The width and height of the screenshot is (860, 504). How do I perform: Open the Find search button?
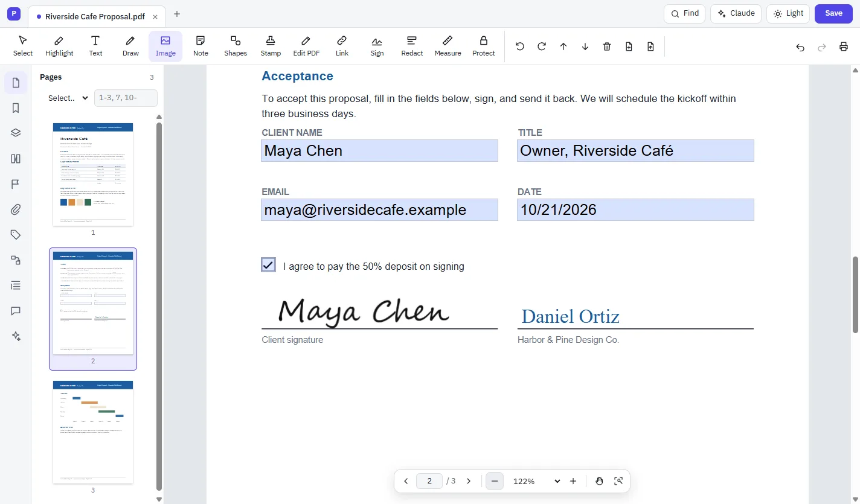684,13
